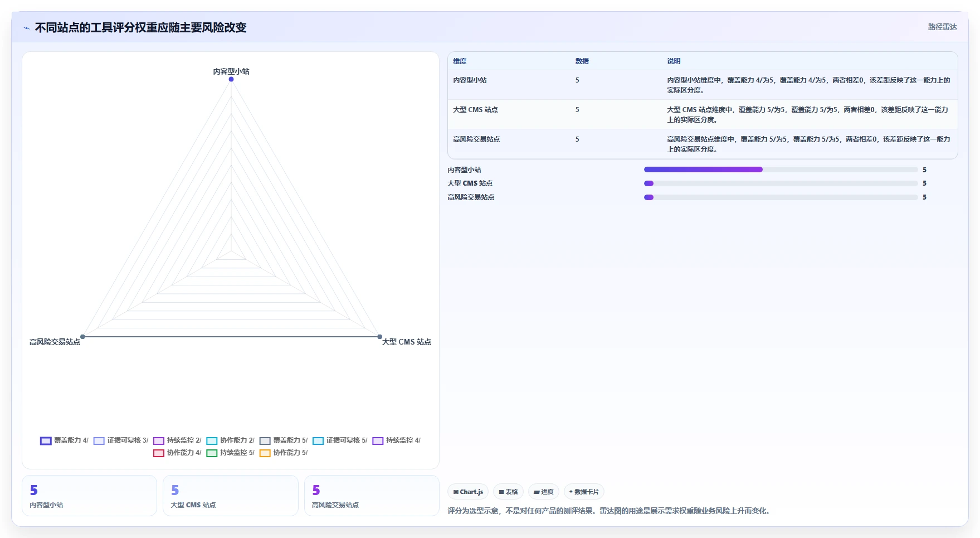The height and width of the screenshot is (538, 980).
Task: Click the 内容型小站 axis label on the radar
Action: pos(231,71)
